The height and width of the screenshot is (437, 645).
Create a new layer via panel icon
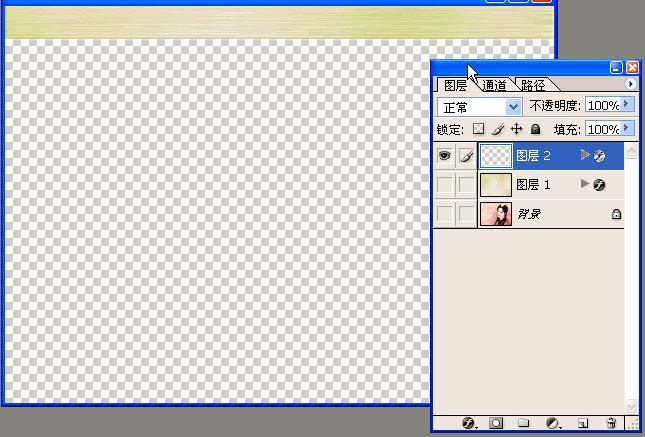click(x=583, y=424)
